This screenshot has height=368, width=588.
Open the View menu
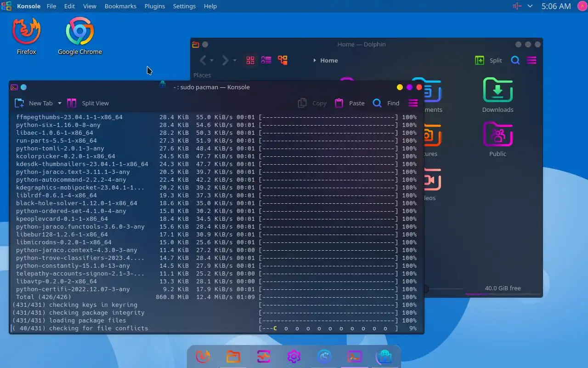coord(90,6)
